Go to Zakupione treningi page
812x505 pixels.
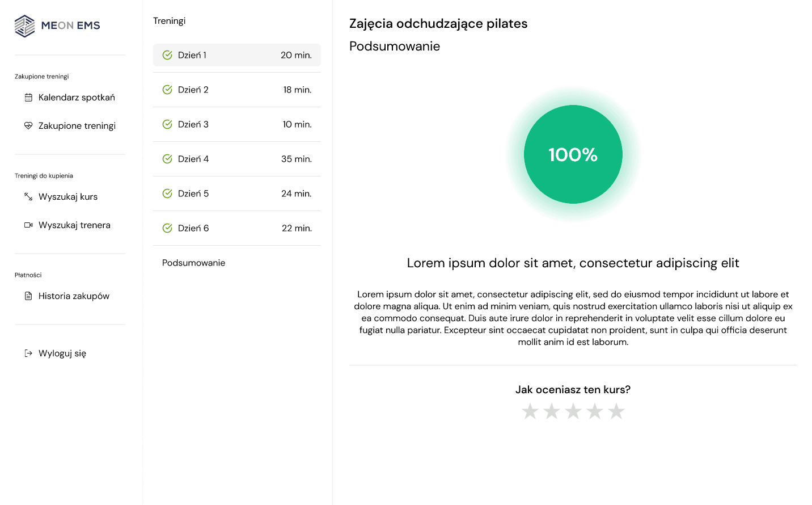tap(77, 126)
